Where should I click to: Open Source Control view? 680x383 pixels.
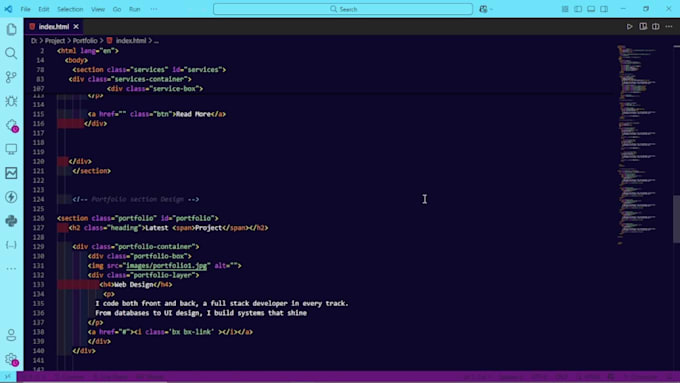(x=11, y=77)
